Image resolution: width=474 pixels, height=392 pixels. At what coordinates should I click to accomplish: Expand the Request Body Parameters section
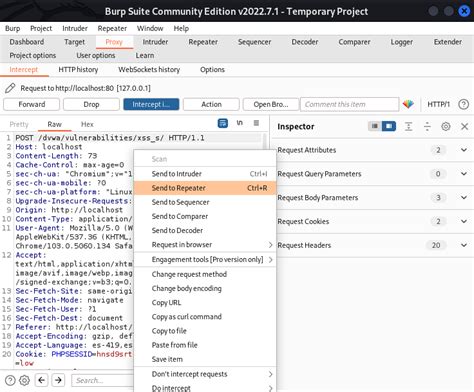pyautogui.click(x=464, y=198)
